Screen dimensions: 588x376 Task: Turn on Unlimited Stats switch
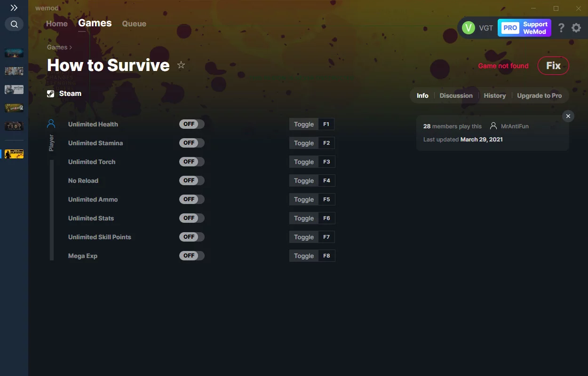[192, 218]
